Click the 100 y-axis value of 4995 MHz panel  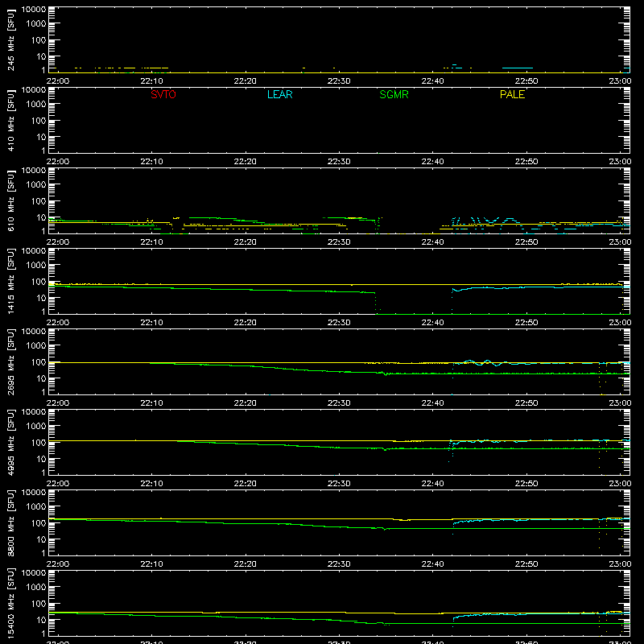click(x=39, y=443)
